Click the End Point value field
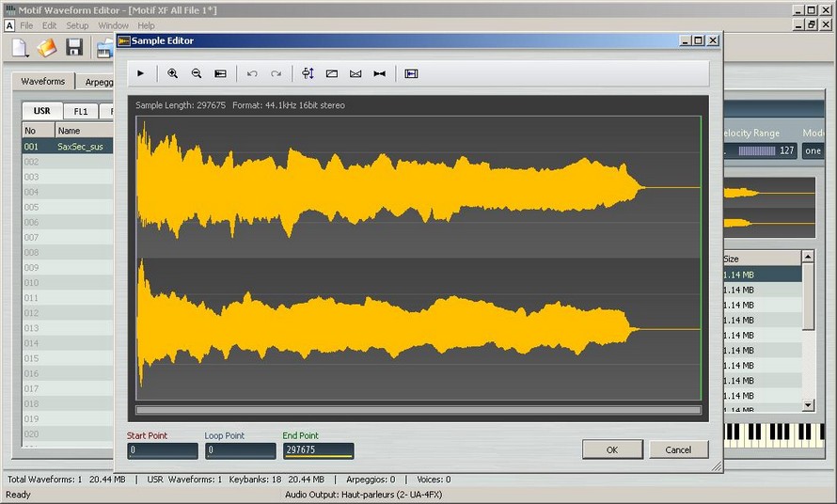Viewport: 837px width, 504px height. tap(318, 450)
